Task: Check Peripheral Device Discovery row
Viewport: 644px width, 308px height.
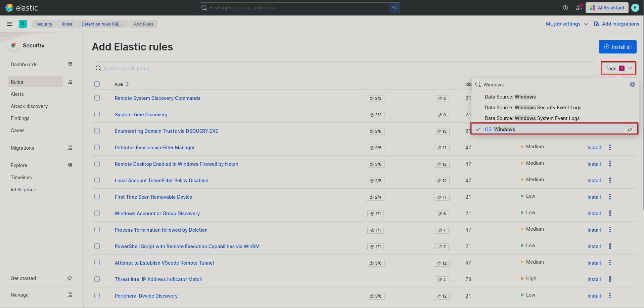Action: coord(97,296)
